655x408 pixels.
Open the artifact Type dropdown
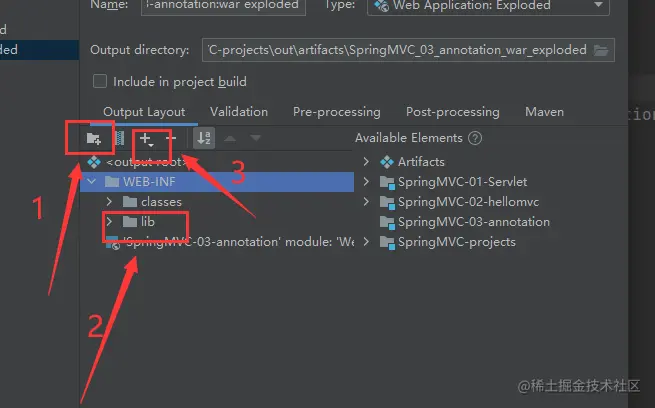pyautogui.click(x=488, y=5)
